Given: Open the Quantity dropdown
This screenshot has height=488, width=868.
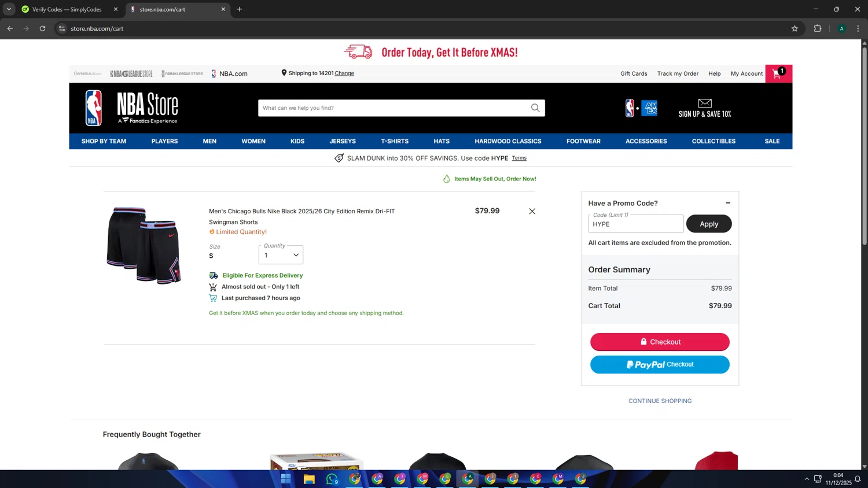Looking at the screenshot, I should point(281,255).
